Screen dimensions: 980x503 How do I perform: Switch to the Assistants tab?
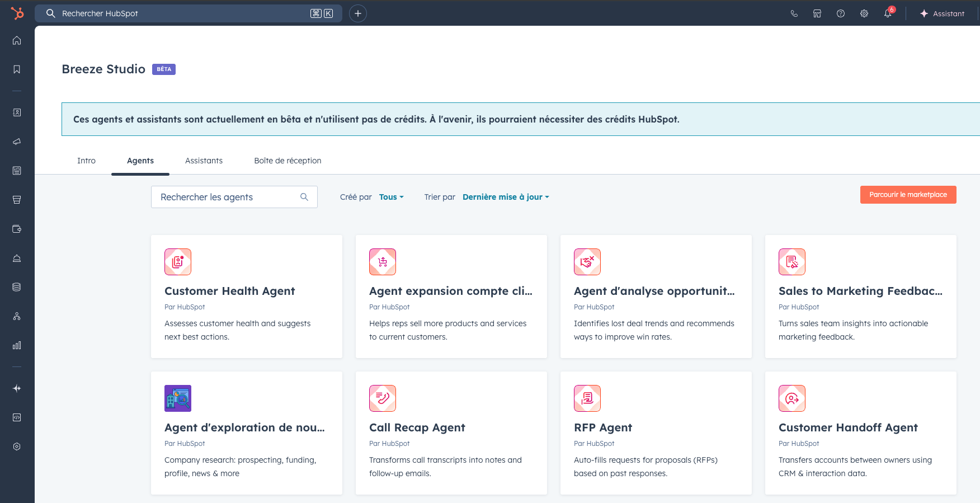click(204, 161)
